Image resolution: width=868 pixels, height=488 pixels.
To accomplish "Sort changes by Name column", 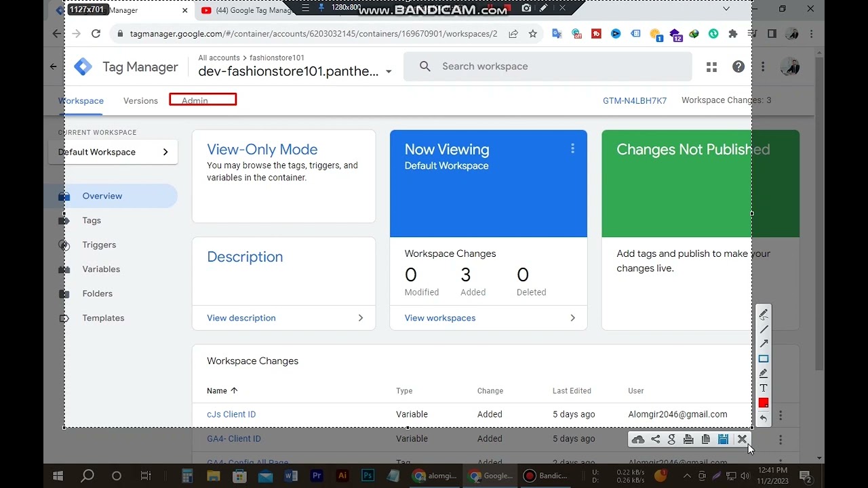I will [x=222, y=390].
